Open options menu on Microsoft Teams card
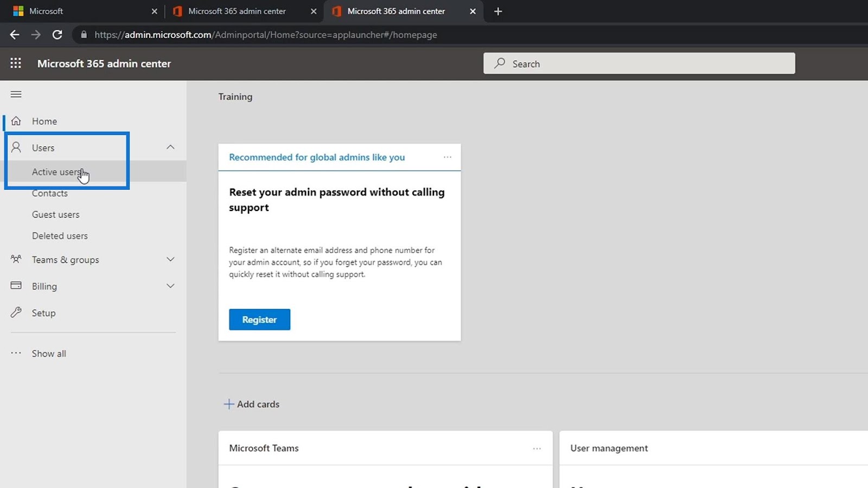 pyautogui.click(x=537, y=448)
